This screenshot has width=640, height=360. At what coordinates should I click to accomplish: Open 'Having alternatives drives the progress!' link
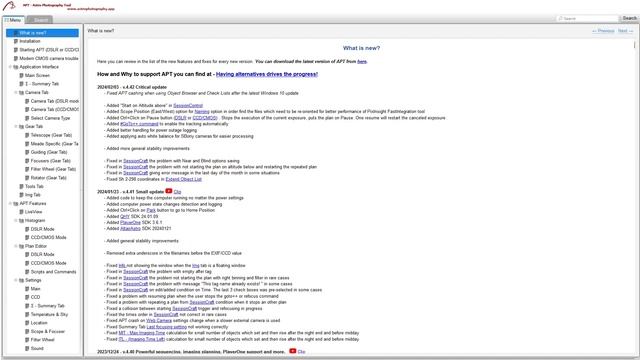pos(267,74)
